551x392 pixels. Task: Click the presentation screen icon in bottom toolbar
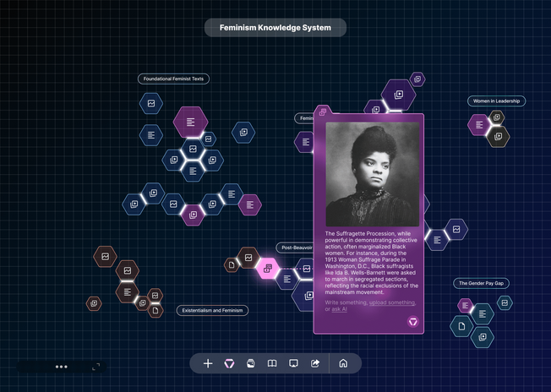point(293,363)
